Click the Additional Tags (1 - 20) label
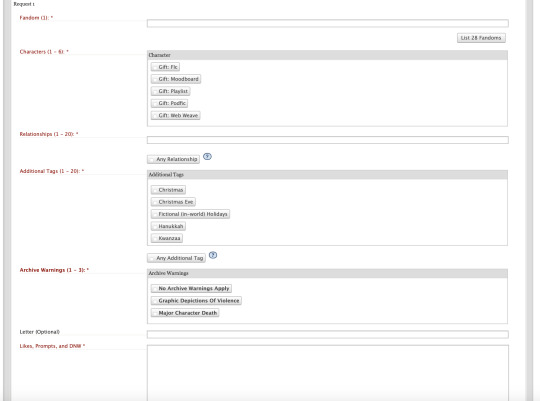Screen dimensions: 540x401 [x=52, y=171]
